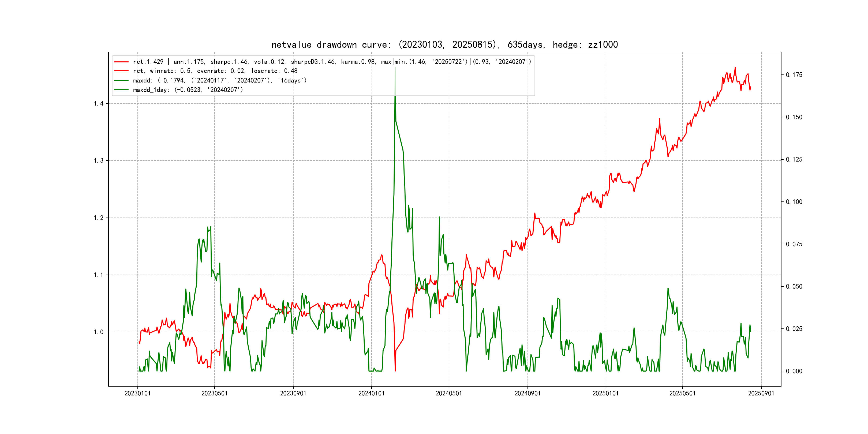Click the 20240101 x-axis date label
868x434 pixels.
371,394
